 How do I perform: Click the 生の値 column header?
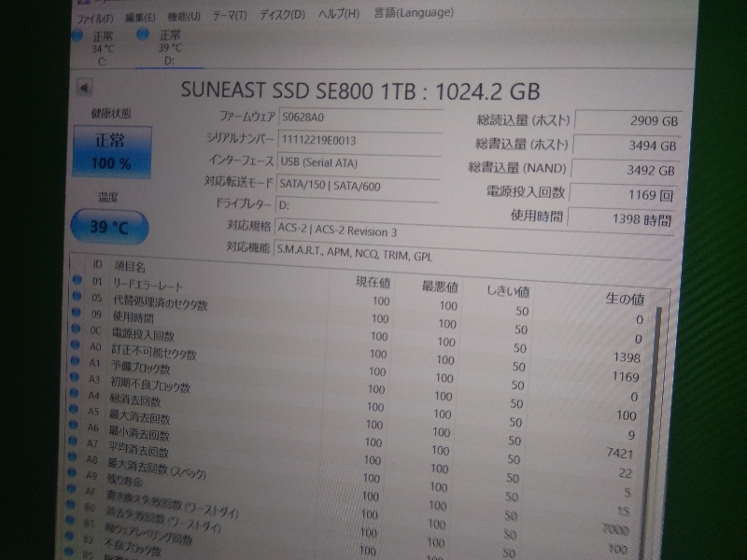tap(625, 299)
